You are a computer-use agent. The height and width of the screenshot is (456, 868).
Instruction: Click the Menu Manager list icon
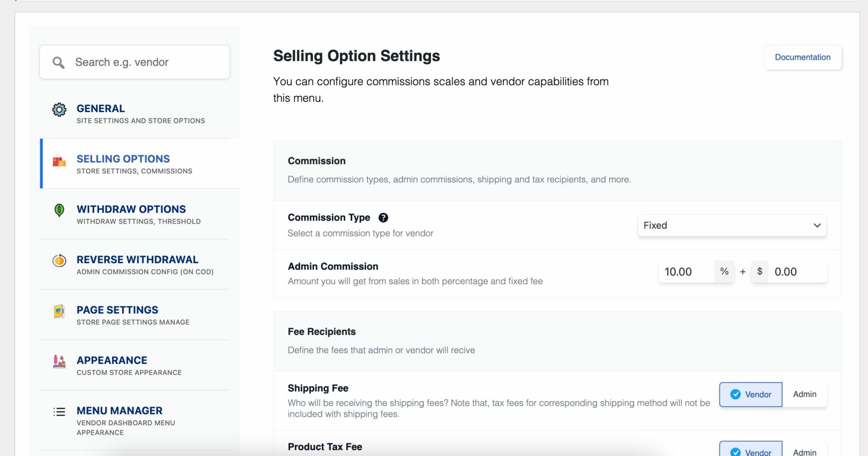pyautogui.click(x=59, y=412)
